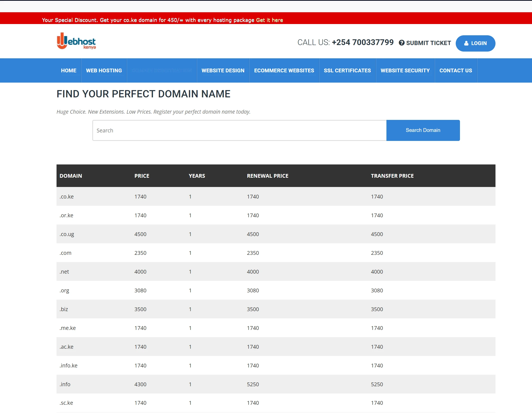Select the .org domain cell

(64, 290)
